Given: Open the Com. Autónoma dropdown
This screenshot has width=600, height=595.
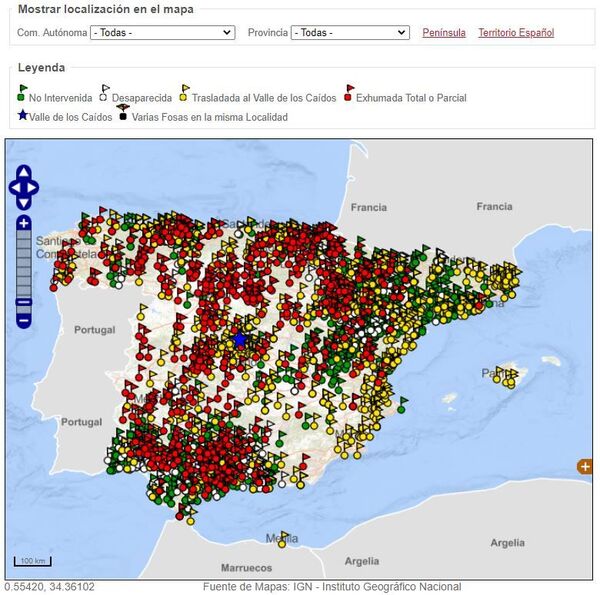Looking at the screenshot, I should pos(162,32).
